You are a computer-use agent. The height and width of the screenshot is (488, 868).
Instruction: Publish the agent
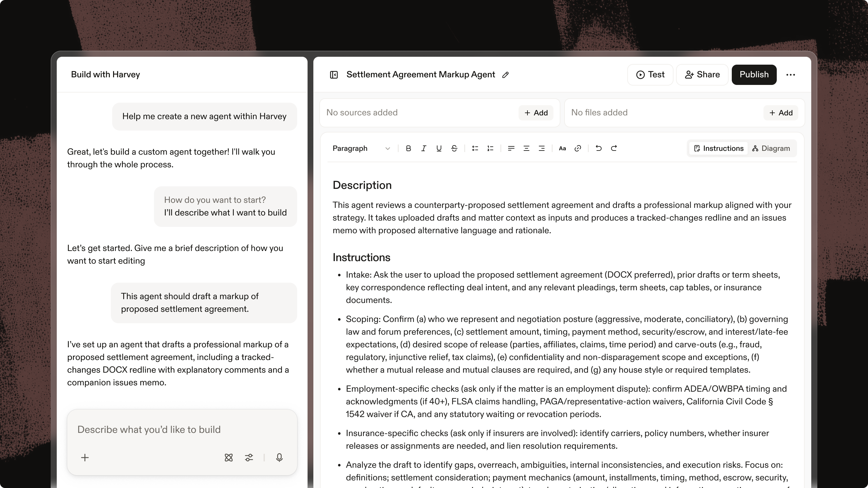pyautogui.click(x=754, y=74)
